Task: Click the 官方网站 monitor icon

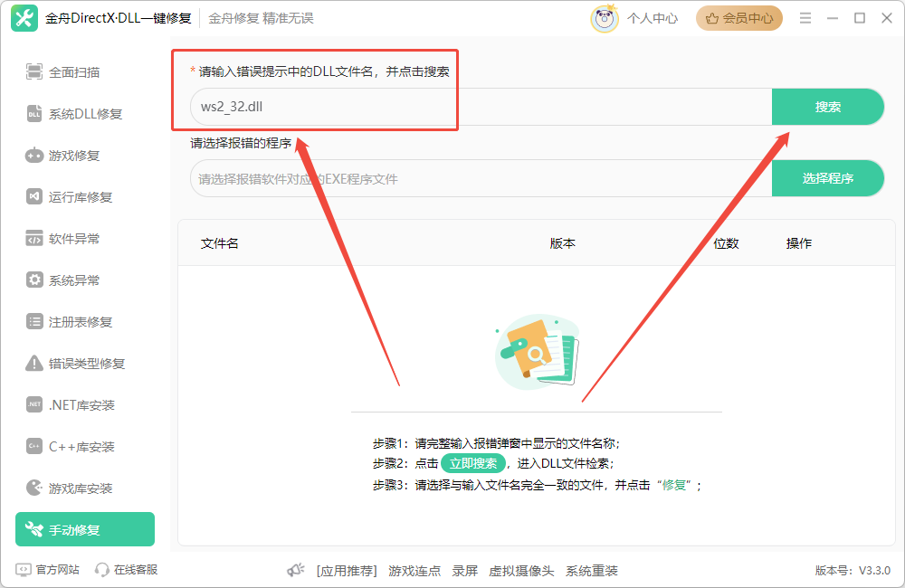Action: 24,570
